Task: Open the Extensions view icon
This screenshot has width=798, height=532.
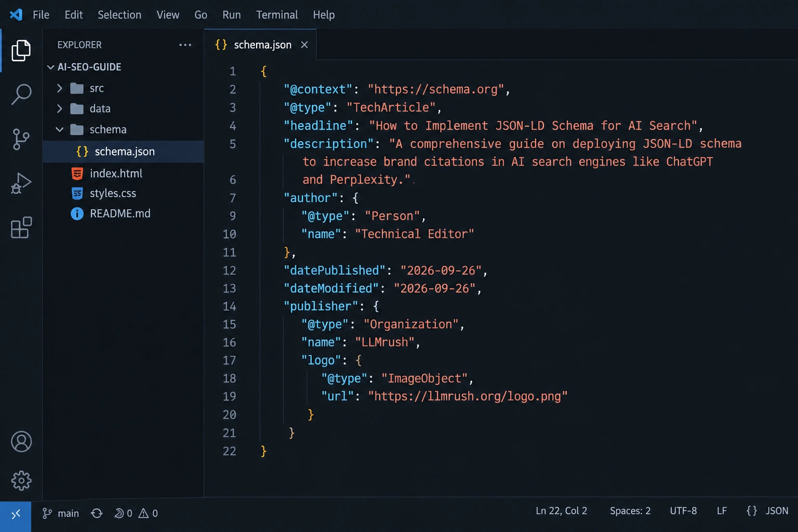Action: click(21, 228)
